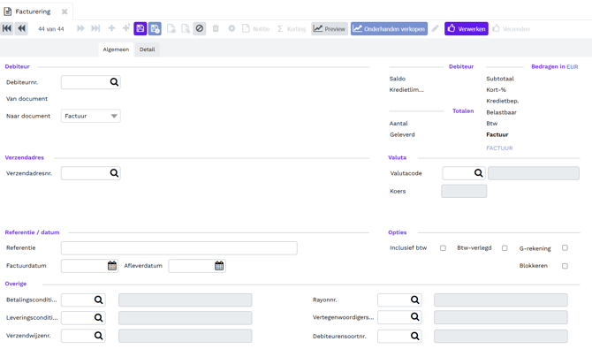Open the Factuurdatum calendar picker
The width and height of the screenshot is (592, 364).
[x=112, y=266]
